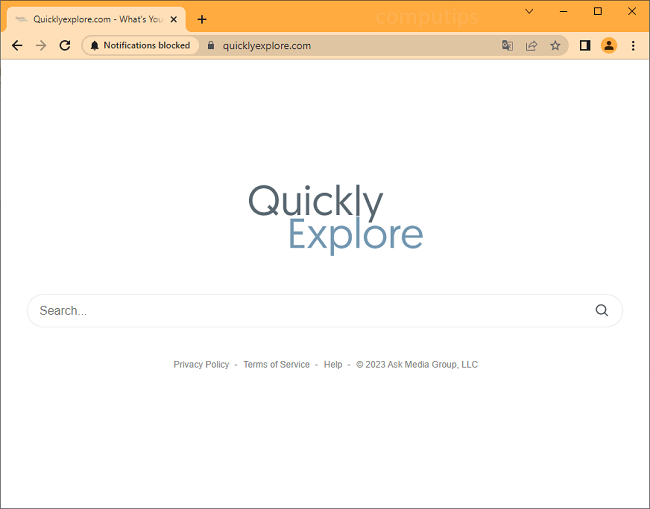Open the Privacy Policy link
The height and width of the screenshot is (509, 650).
(x=201, y=365)
